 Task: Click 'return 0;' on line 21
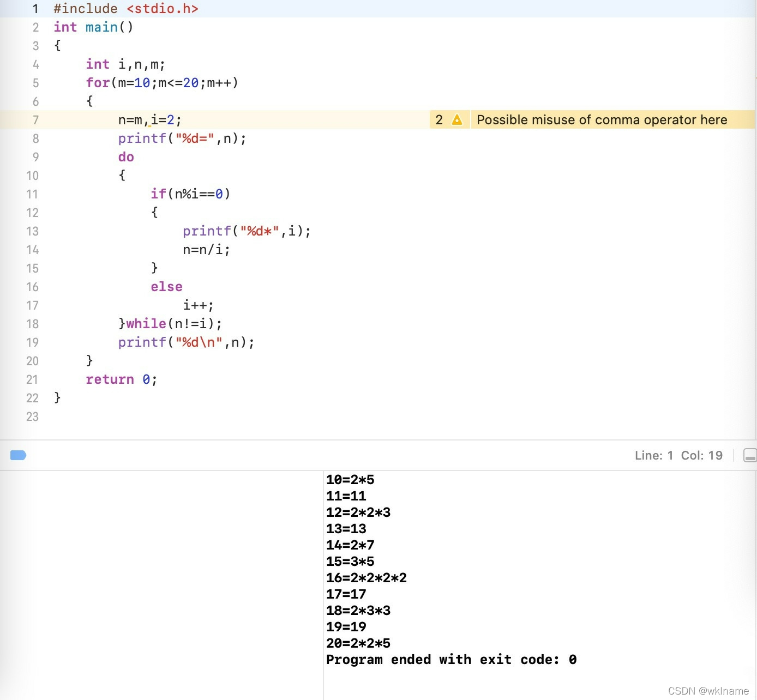click(x=122, y=379)
